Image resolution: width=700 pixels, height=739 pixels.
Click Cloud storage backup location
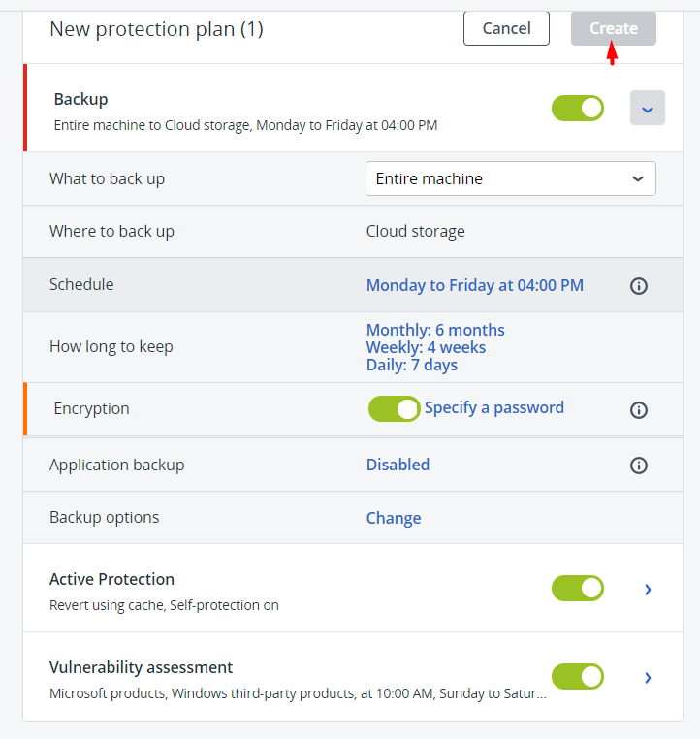(415, 231)
